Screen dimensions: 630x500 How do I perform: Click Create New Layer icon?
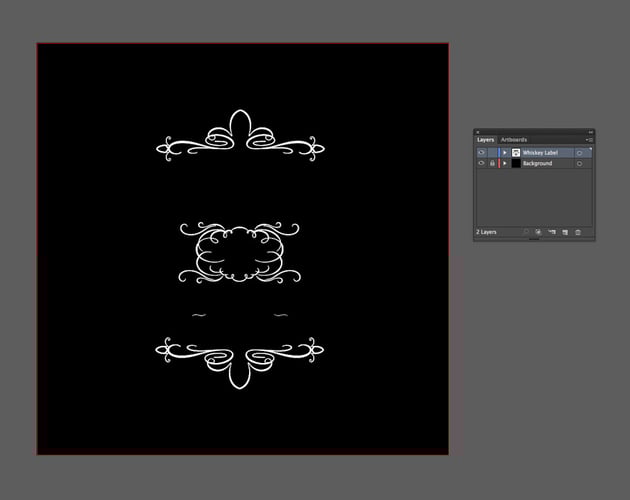click(565, 232)
